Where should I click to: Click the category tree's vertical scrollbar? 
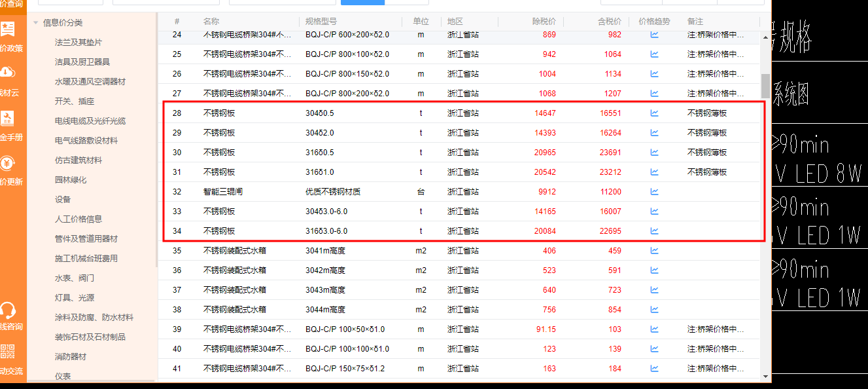[x=156, y=139]
